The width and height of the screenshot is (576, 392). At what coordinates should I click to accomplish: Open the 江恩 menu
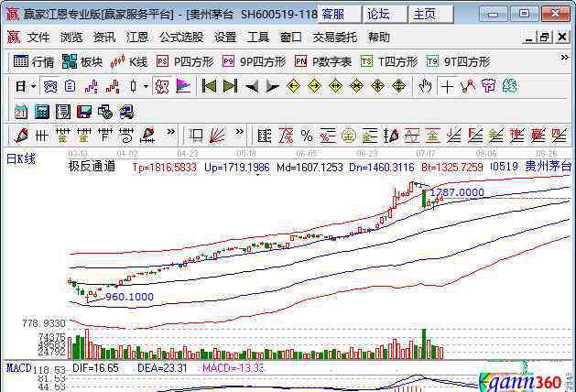(x=137, y=38)
